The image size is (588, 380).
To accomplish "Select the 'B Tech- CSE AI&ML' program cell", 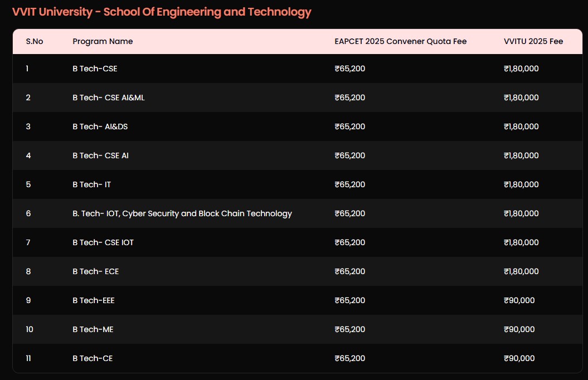I will click(x=108, y=98).
